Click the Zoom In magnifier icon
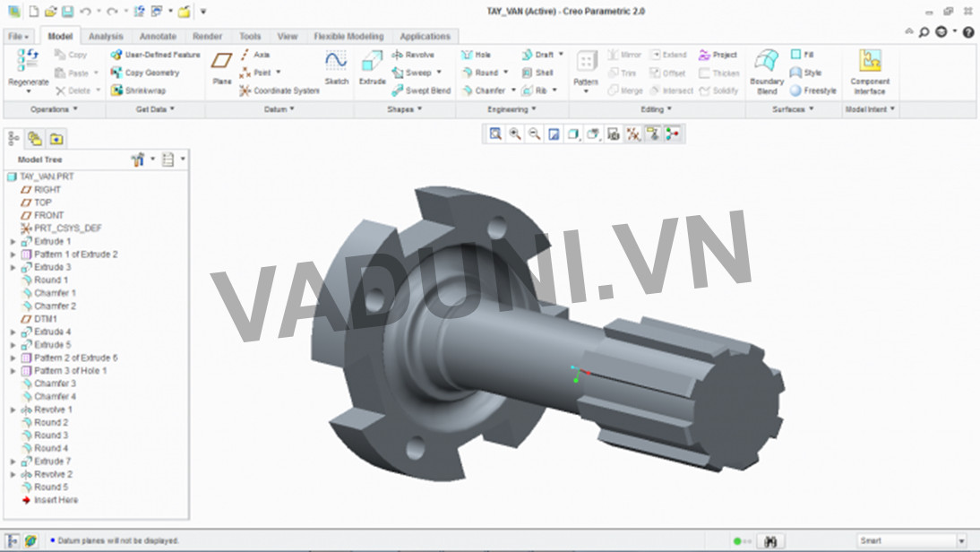The width and height of the screenshot is (980, 552). (x=513, y=135)
